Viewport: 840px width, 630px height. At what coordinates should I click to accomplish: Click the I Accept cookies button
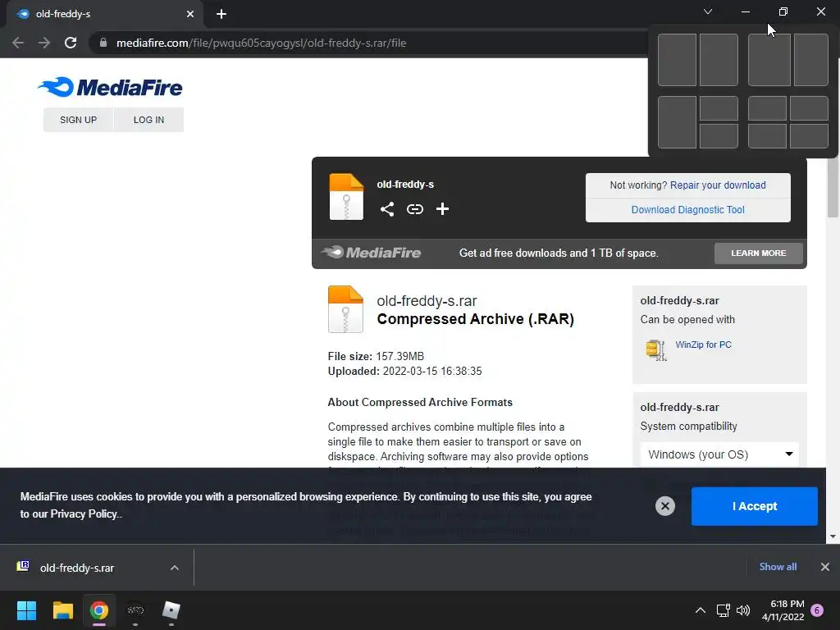(x=755, y=506)
